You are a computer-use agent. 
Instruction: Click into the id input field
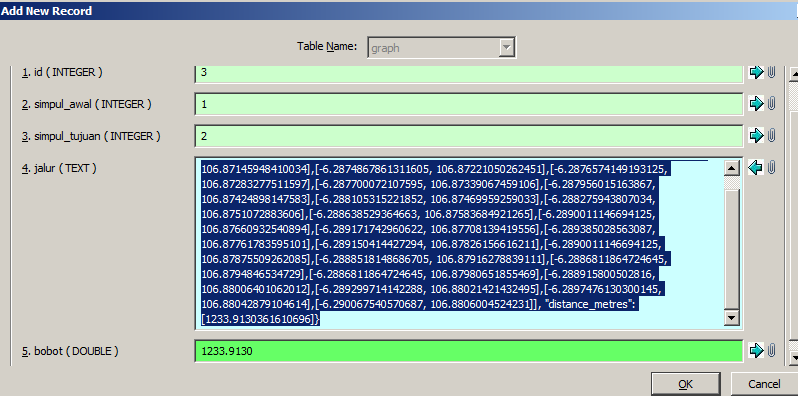(x=469, y=73)
